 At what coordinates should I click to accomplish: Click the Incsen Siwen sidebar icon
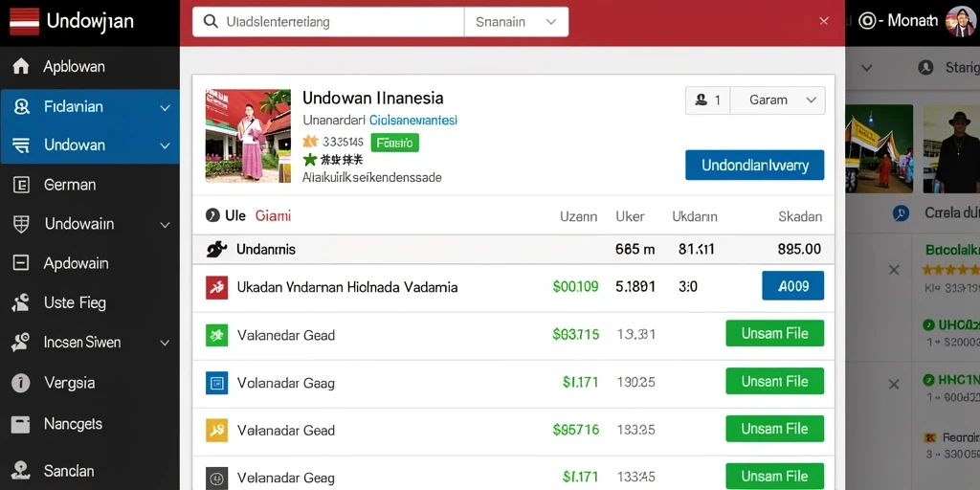click(21, 342)
